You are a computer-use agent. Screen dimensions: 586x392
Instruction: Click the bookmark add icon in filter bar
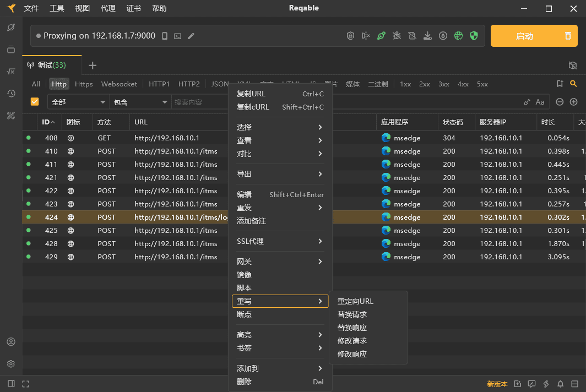tap(560, 84)
